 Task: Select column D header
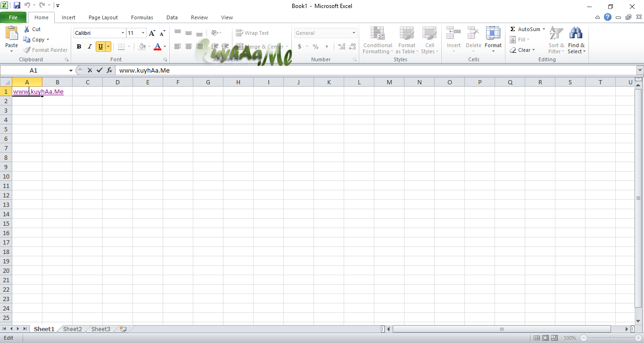tap(117, 82)
